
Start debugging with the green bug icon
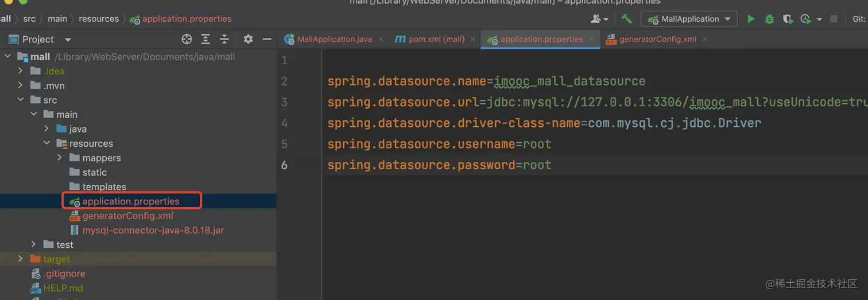point(769,19)
